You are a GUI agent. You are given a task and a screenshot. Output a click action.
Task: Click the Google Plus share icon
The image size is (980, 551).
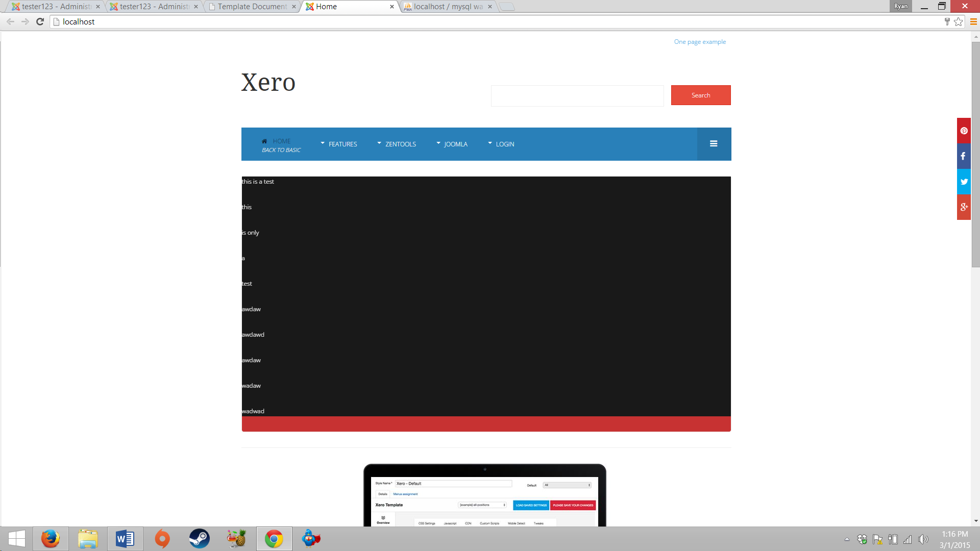point(964,207)
